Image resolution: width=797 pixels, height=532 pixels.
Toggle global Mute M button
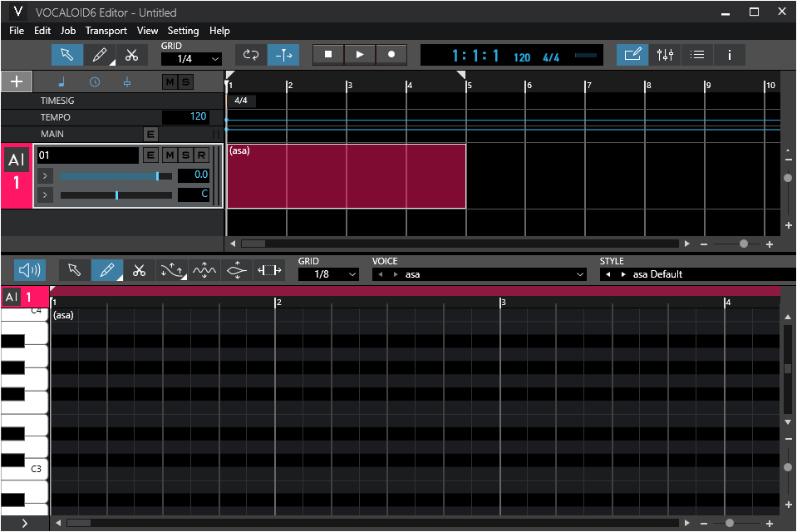click(x=170, y=82)
